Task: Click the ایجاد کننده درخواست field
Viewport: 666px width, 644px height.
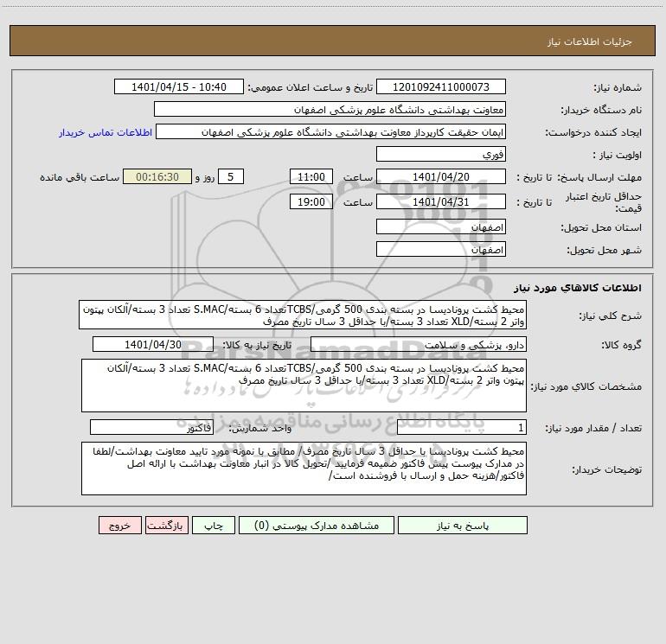Action: pos(331,132)
